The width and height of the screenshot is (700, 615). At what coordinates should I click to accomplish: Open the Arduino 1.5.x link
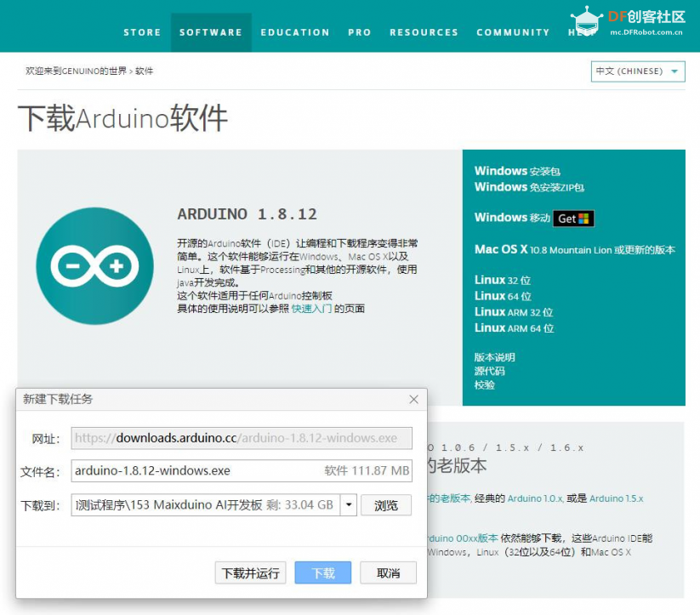616,498
